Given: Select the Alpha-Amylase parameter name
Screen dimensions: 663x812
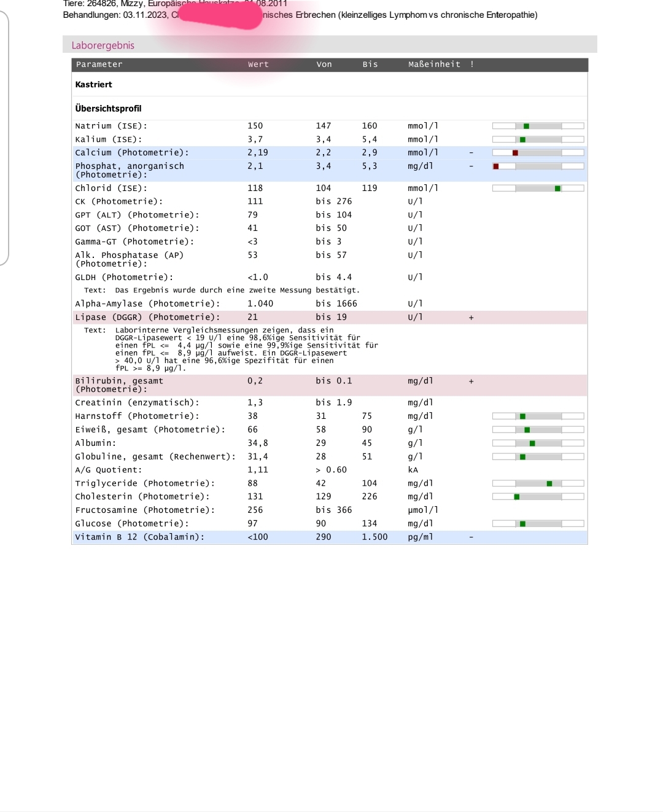Looking at the screenshot, I should point(147,304).
